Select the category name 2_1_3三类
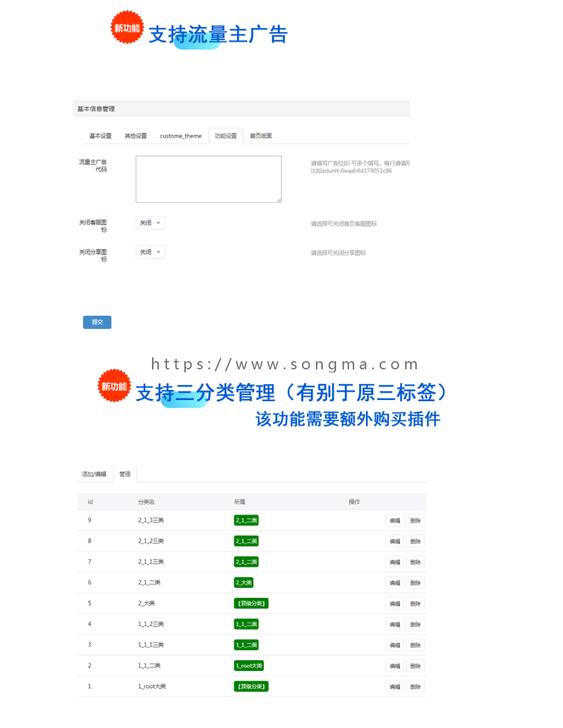Viewport: 563px width, 728px height. click(x=151, y=520)
